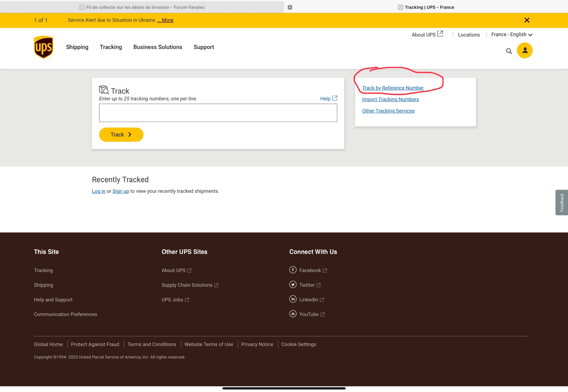The height and width of the screenshot is (392, 568).
Task: Click About UPS under Other UPS Sites
Action: point(173,270)
